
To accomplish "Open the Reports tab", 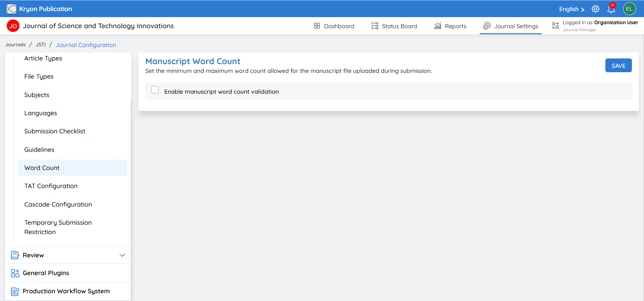I will coord(450,26).
